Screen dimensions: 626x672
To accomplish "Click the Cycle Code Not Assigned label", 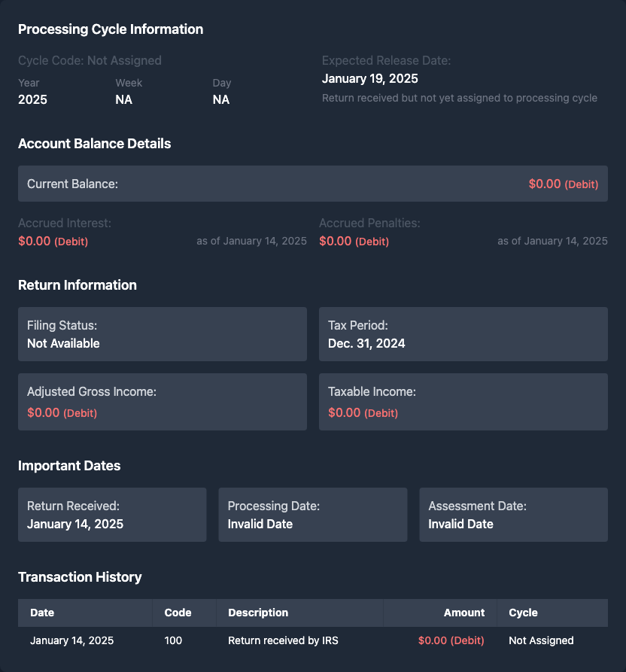I will (90, 60).
